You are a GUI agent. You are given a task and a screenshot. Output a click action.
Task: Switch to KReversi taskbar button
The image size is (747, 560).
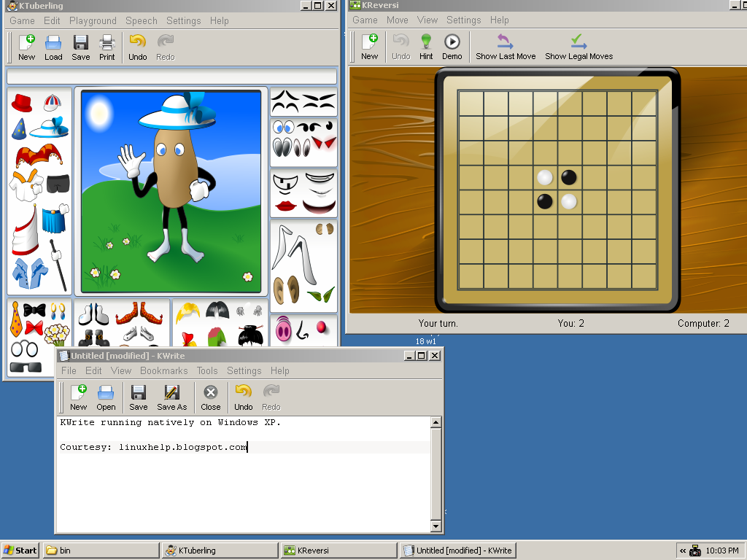click(x=338, y=551)
